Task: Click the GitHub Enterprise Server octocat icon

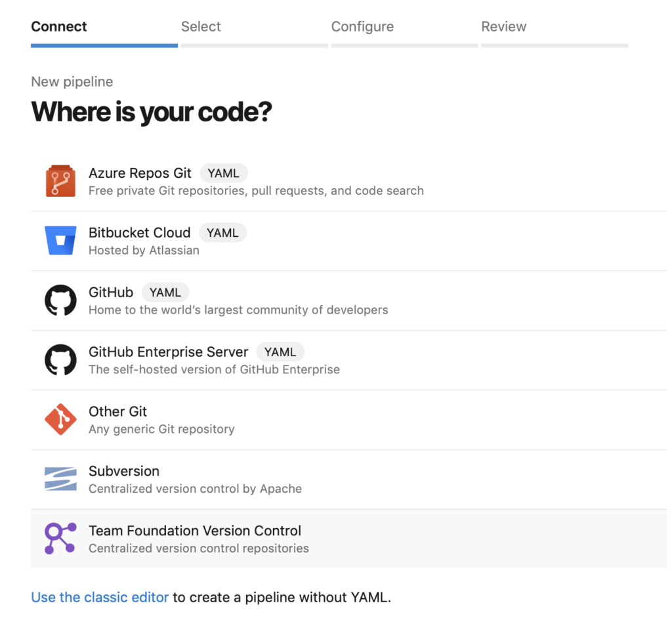Action: click(x=60, y=360)
